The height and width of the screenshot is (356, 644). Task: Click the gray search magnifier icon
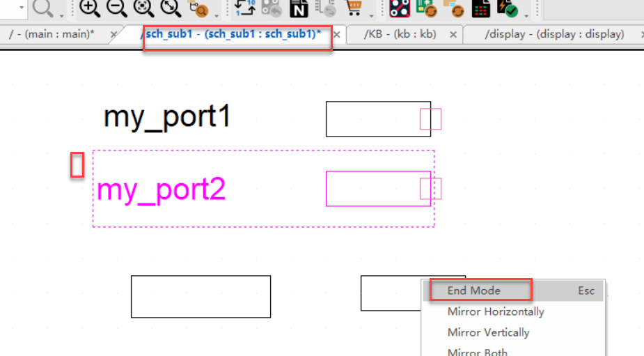point(43,8)
